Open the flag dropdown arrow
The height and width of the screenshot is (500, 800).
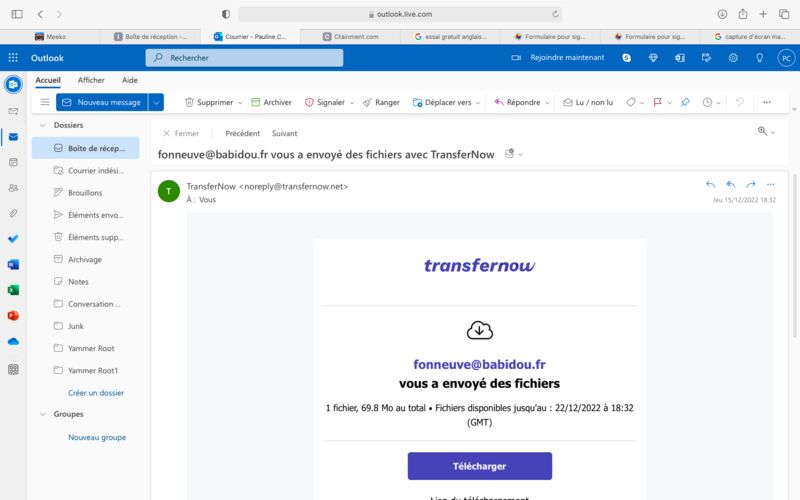pyautogui.click(x=669, y=103)
